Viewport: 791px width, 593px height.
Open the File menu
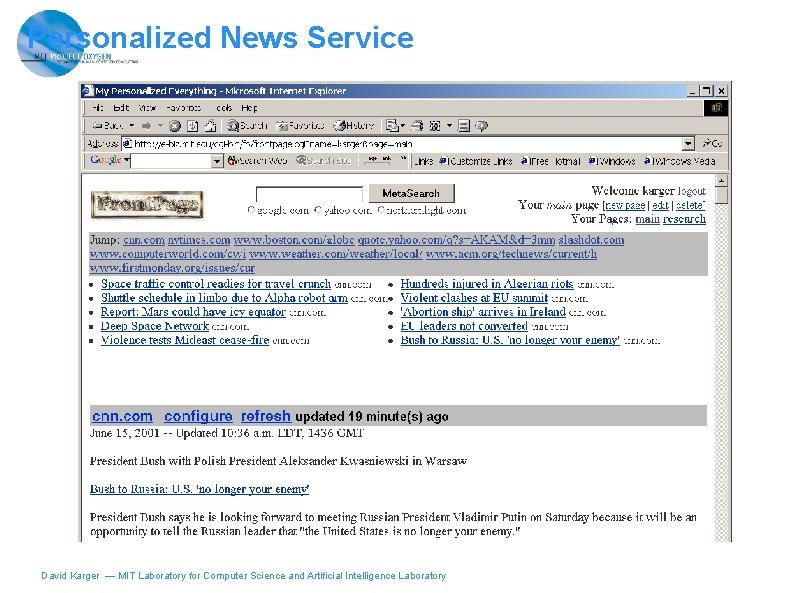98,107
